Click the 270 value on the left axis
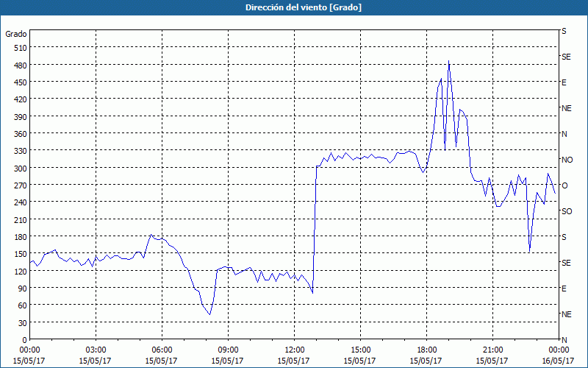 [x=21, y=185]
